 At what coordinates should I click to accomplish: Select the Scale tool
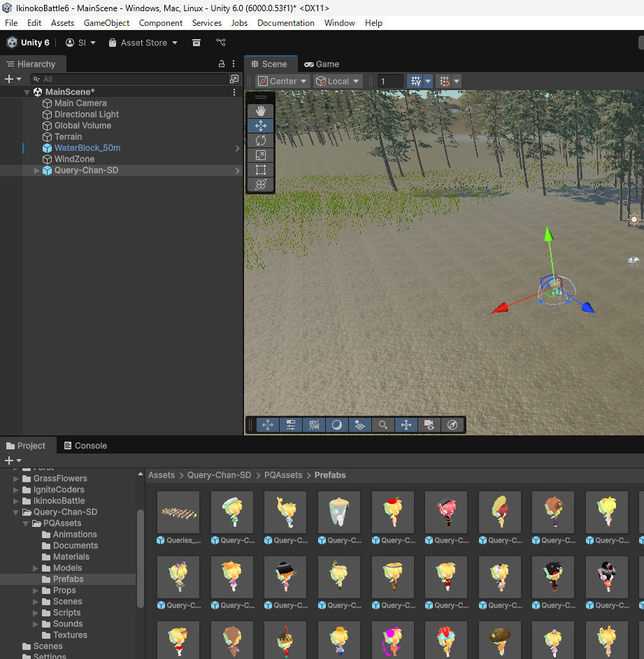point(261,155)
